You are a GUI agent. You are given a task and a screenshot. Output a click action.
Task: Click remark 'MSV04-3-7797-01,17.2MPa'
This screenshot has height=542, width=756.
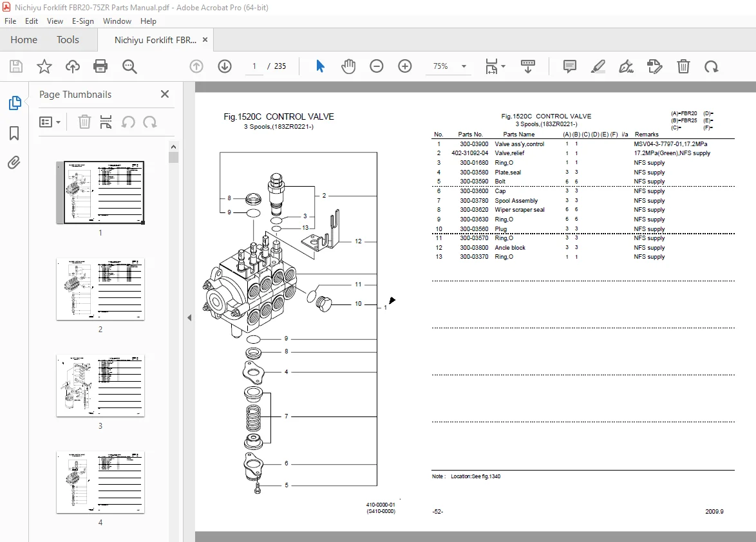pos(670,144)
